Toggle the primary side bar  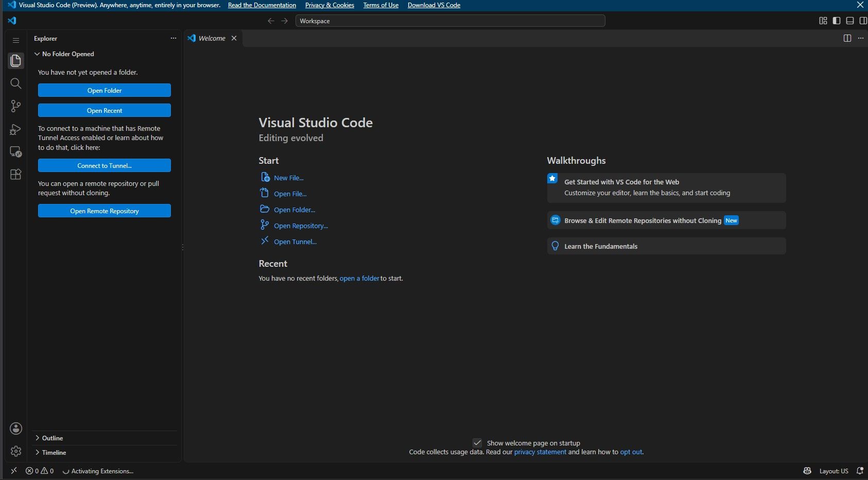[x=837, y=21]
